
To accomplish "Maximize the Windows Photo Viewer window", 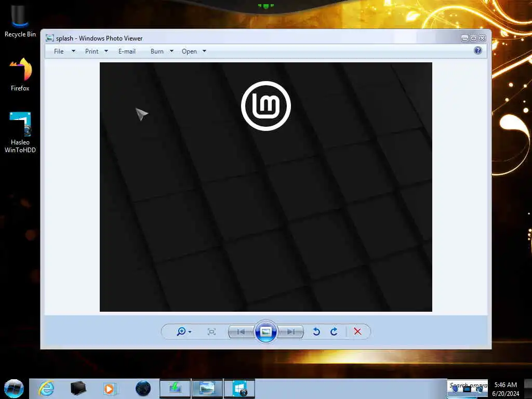I will (474, 38).
